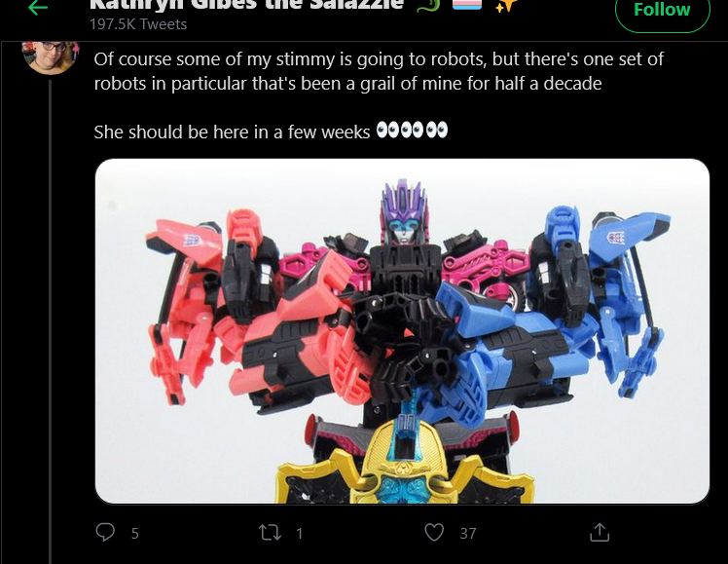Like the tweet with the heart icon

click(434, 533)
